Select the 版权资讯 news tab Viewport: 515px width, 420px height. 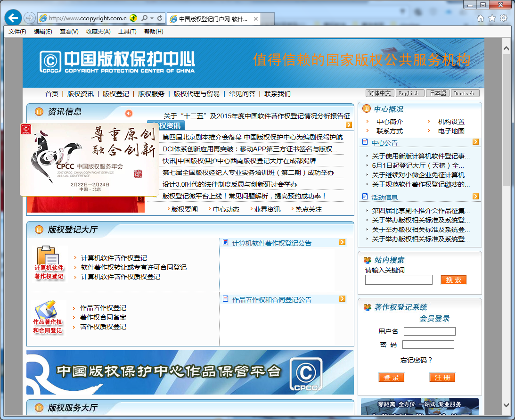(x=166, y=125)
